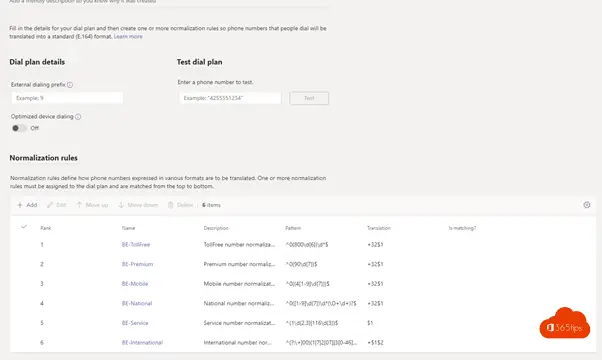Click the +$1$2 translation value
This screenshot has height=360, width=602.
375,342
